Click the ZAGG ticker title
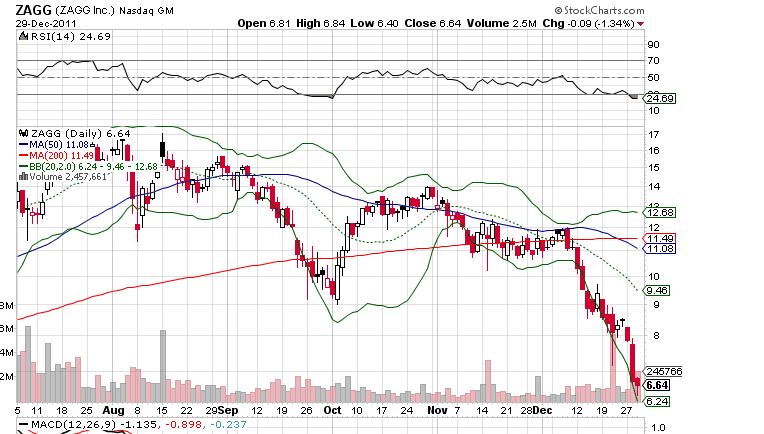The image size is (764, 434). 34,10
